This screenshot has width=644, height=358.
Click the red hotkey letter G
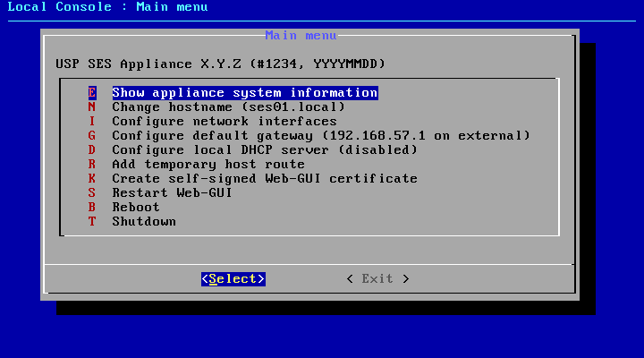[91, 136]
